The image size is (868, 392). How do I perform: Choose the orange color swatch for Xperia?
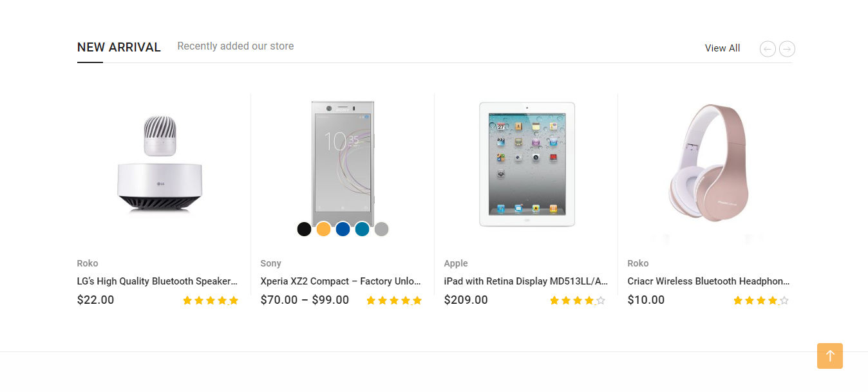324,229
